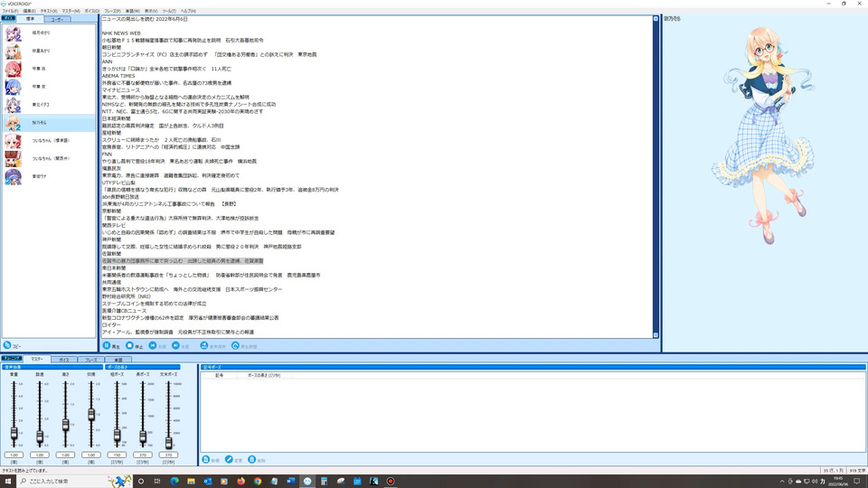Open the フレーズ tuning tab

point(90,360)
